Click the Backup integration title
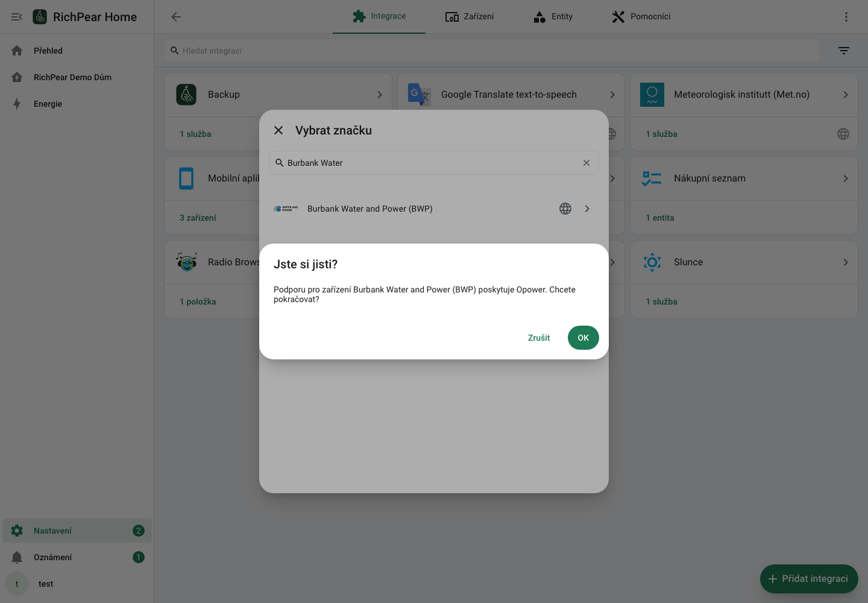868x603 pixels. pos(224,95)
